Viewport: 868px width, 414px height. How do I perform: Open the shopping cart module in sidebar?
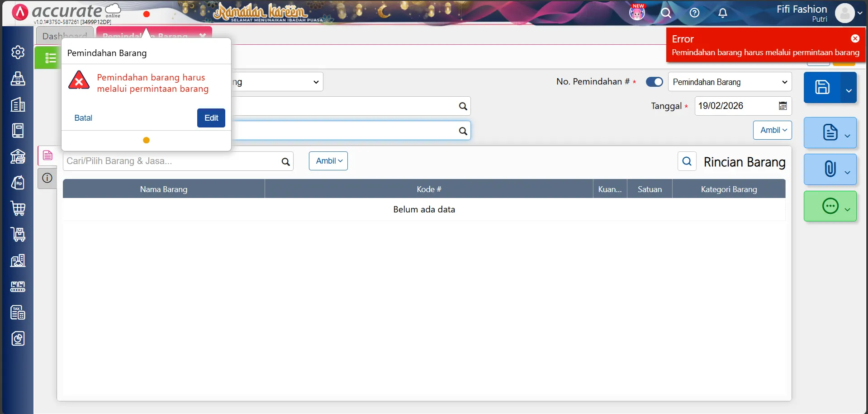[x=18, y=209]
